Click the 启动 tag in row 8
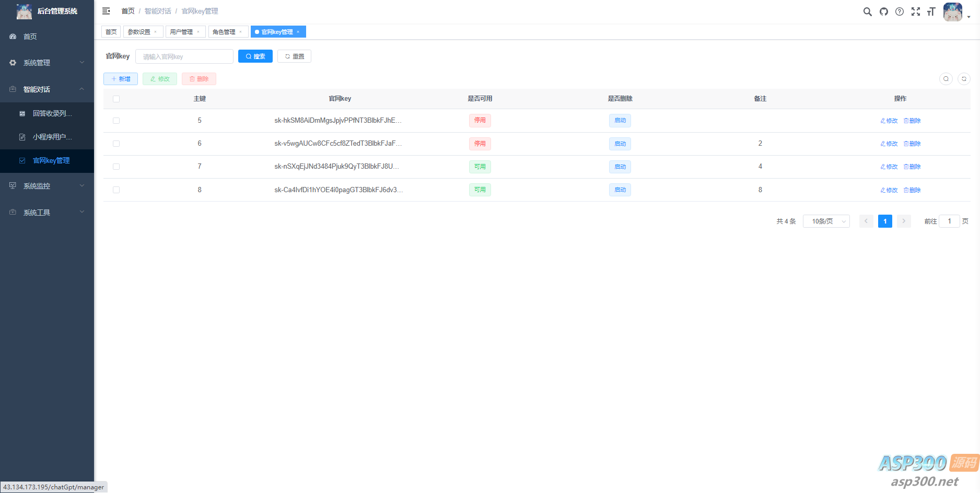Image resolution: width=980 pixels, height=493 pixels. click(620, 190)
